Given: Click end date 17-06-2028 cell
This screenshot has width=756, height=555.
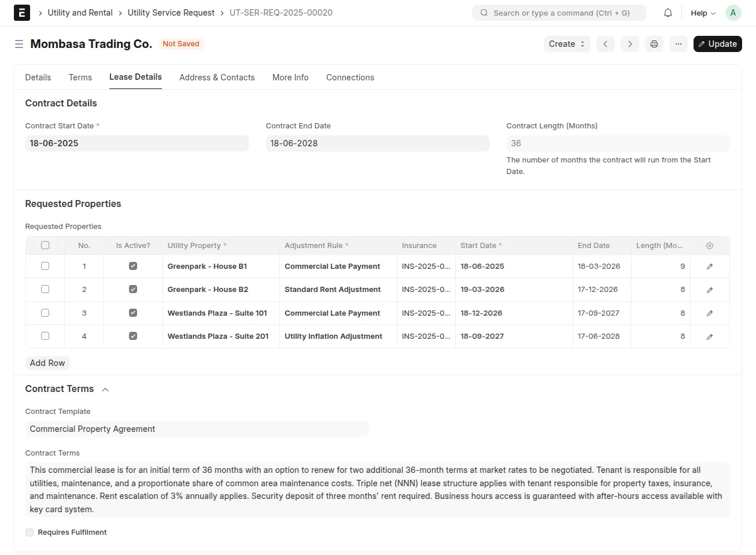Looking at the screenshot, I should (602, 336).
